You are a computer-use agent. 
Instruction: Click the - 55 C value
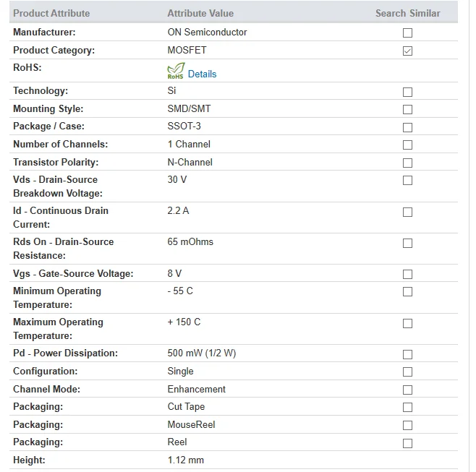(x=180, y=291)
